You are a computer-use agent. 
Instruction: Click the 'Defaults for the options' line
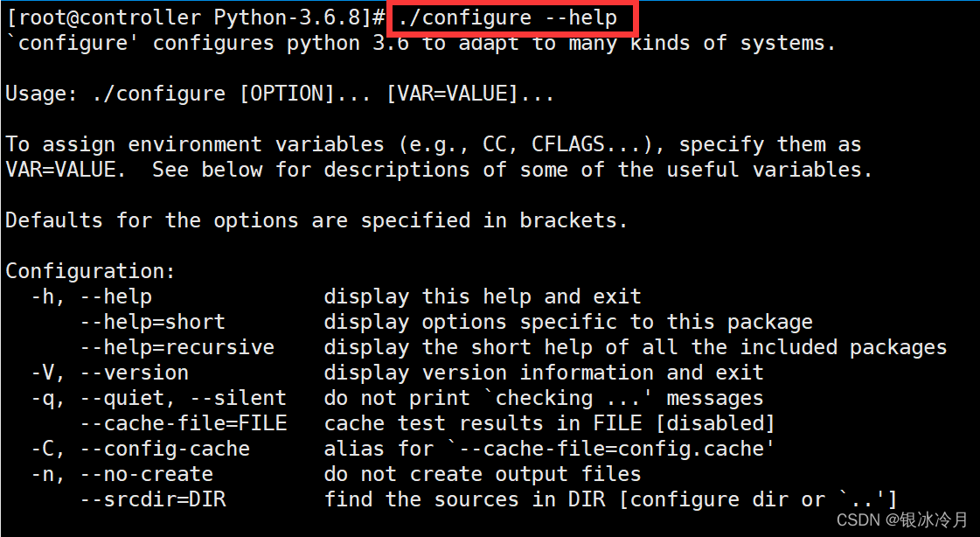click(316, 220)
